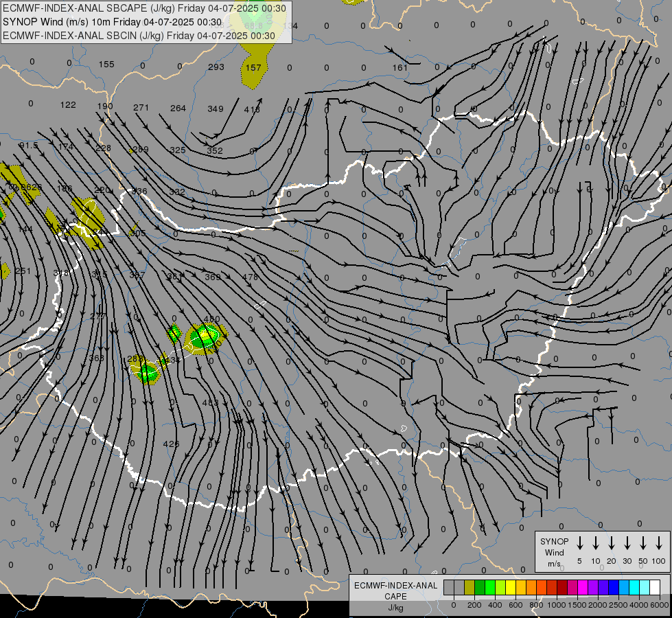
Task: Click the 'ECMWF-INDEX-ANAL SBCAPE' title line
Action: pyautogui.click(x=144, y=8)
